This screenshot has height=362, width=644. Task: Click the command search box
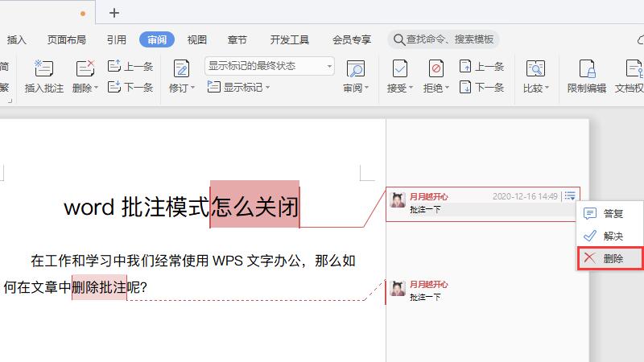coord(444,39)
